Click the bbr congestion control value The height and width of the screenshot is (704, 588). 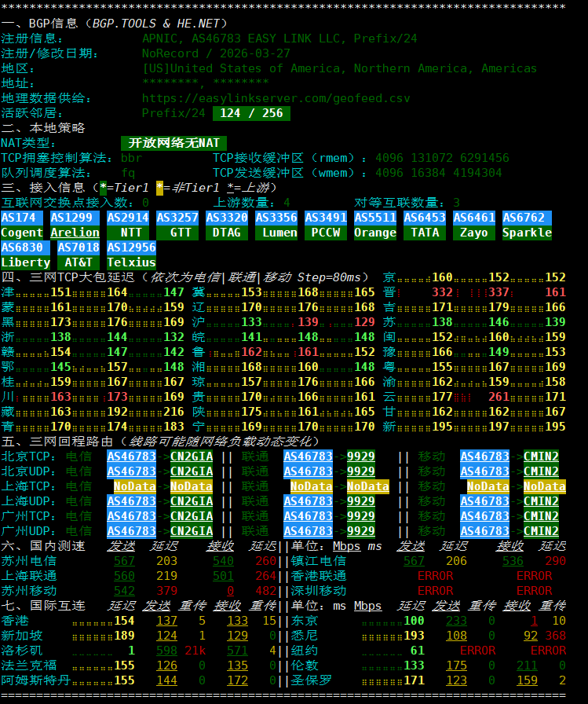click(131, 158)
